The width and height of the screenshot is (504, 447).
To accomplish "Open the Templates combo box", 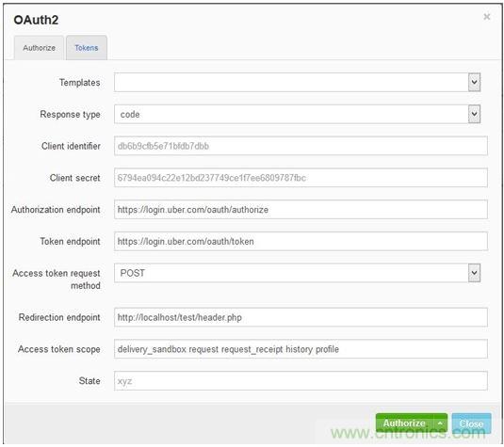I will pos(298,82).
